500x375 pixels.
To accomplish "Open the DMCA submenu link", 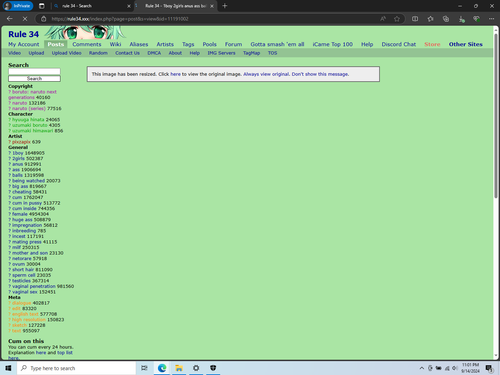I will tap(154, 53).
